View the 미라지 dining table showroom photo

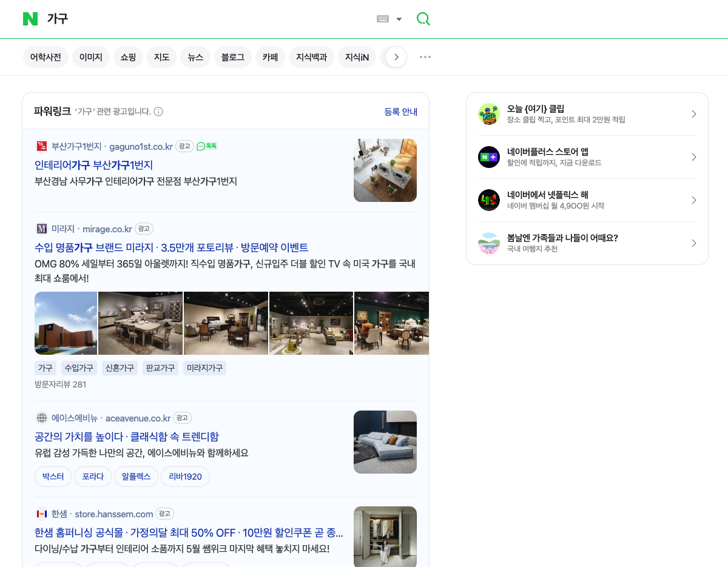(x=141, y=323)
